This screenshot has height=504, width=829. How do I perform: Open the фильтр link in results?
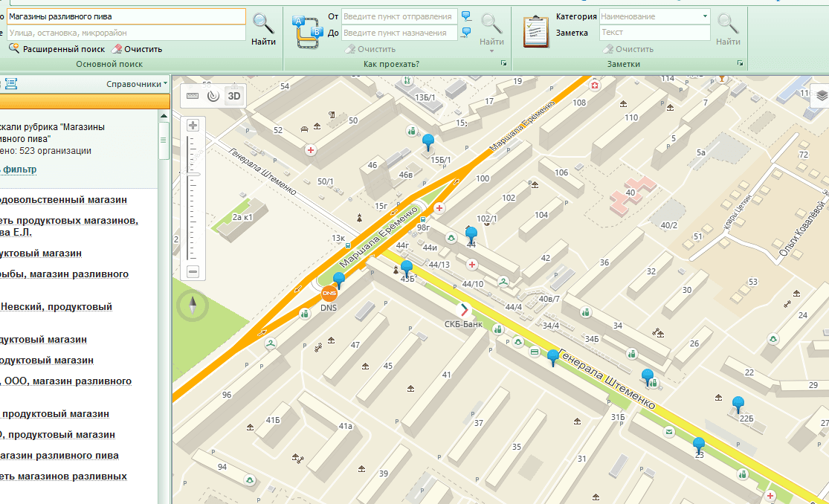click(19, 169)
